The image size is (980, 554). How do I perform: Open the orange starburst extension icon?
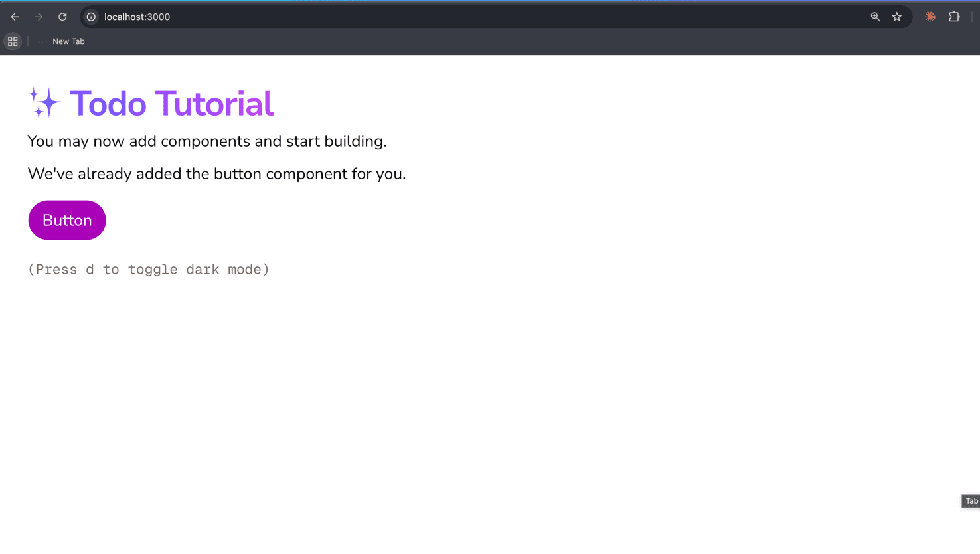[x=930, y=17]
